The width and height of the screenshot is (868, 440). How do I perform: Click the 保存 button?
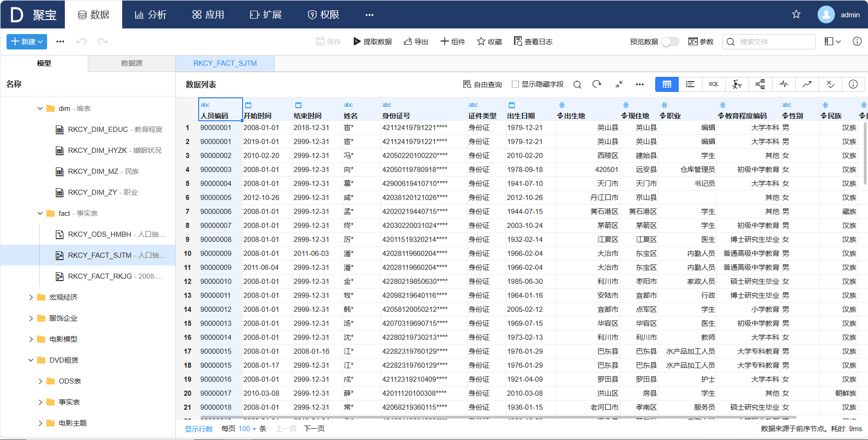pos(329,41)
